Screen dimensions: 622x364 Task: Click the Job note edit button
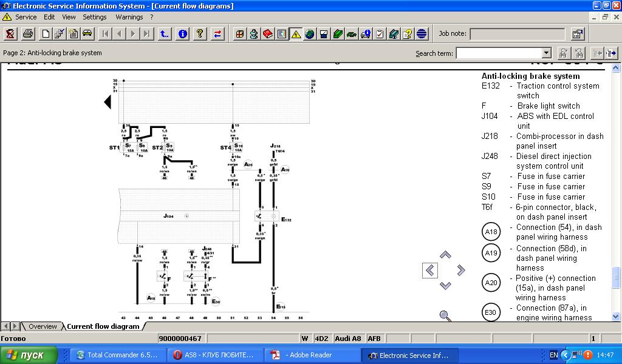pyautogui.click(x=578, y=34)
